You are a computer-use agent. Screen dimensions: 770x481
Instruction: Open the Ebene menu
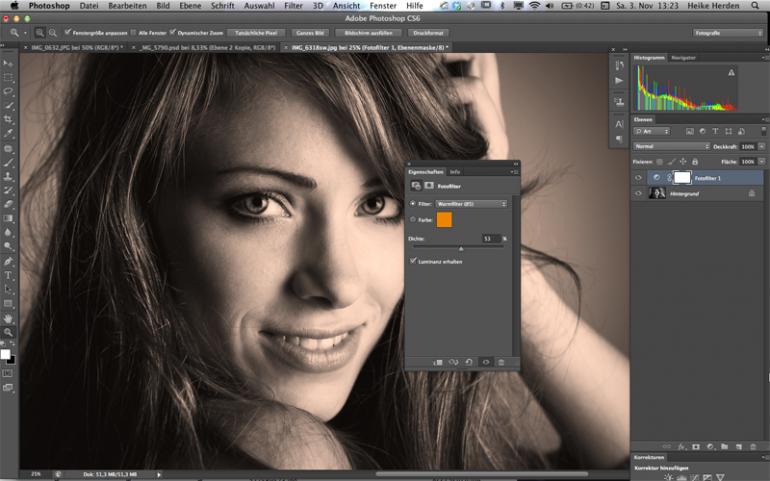190,5
